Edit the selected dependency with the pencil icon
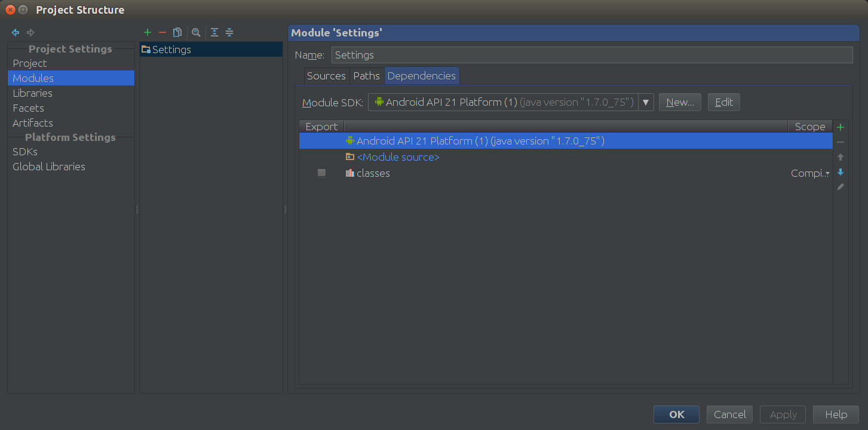Viewport: 868px width, 430px height. pyautogui.click(x=840, y=187)
